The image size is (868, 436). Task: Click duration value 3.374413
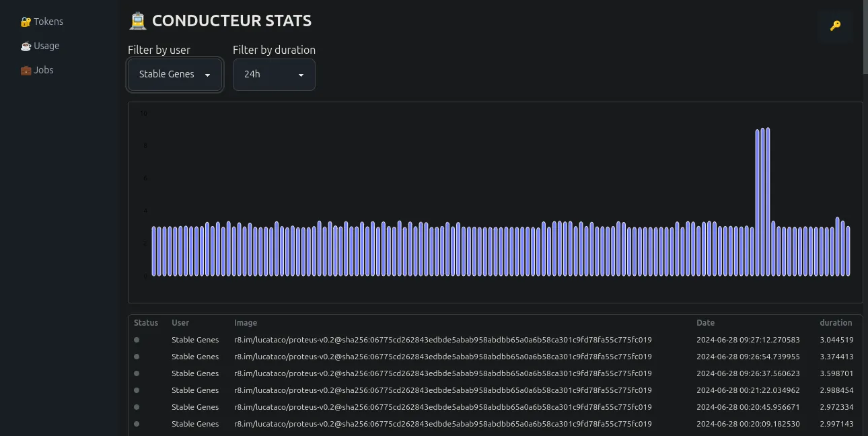coord(836,357)
